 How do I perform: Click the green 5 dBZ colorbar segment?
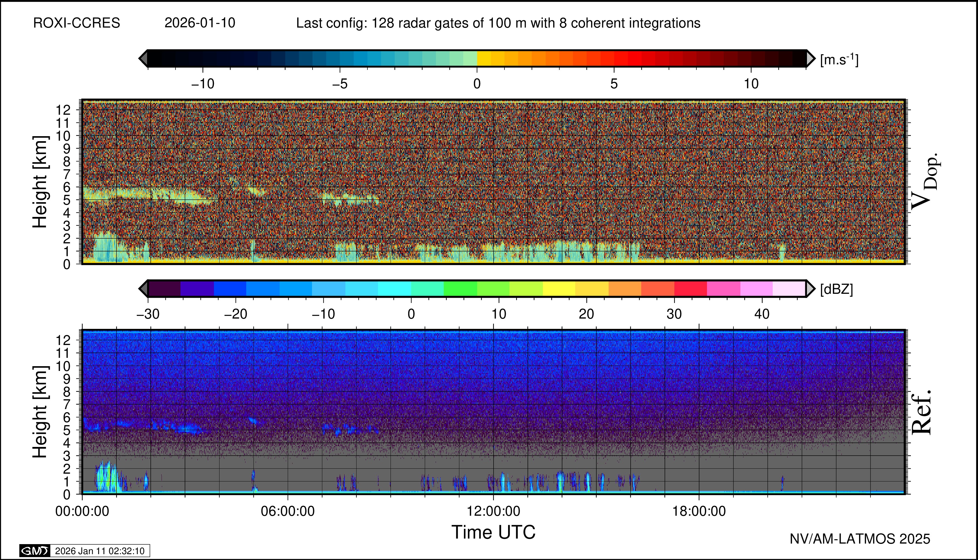tap(460, 288)
